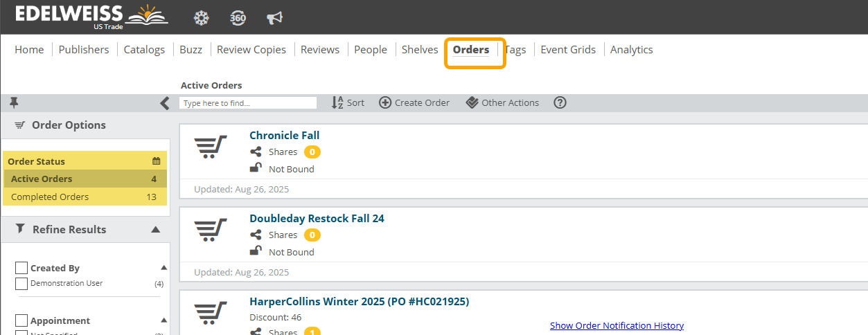Image resolution: width=868 pixels, height=335 pixels.
Task: Click the snowflake icon in header
Action: (x=201, y=18)
